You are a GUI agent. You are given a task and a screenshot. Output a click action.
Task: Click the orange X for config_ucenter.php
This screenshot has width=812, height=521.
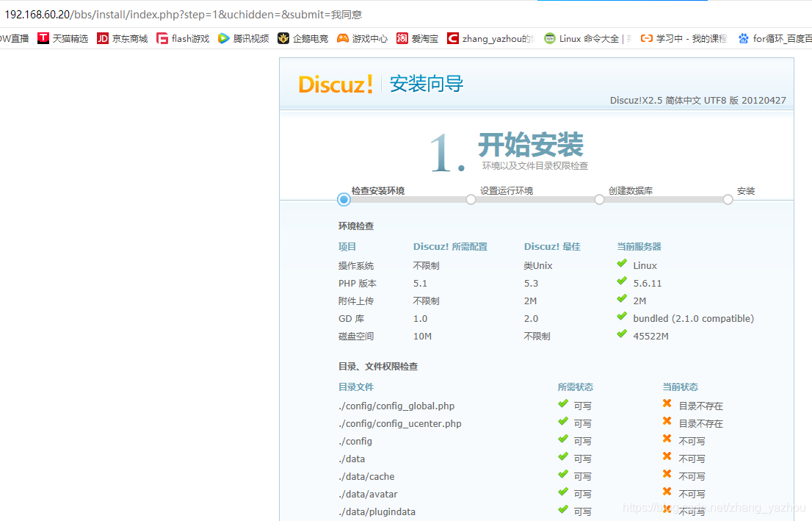click(x=667, y=422)
